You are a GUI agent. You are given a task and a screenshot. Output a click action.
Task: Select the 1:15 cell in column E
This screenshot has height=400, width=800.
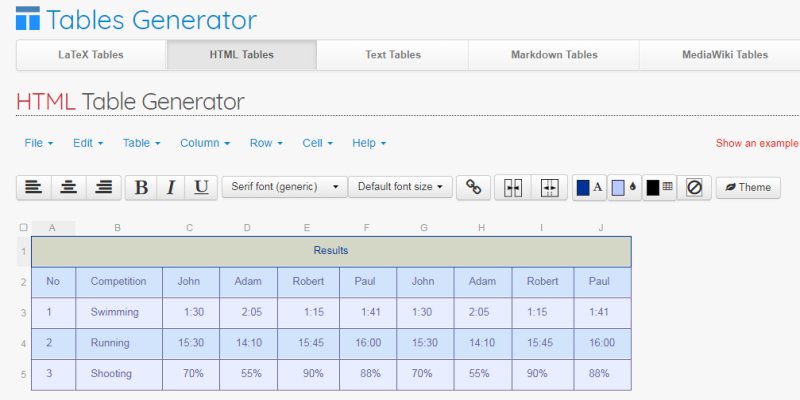[308, 313]
